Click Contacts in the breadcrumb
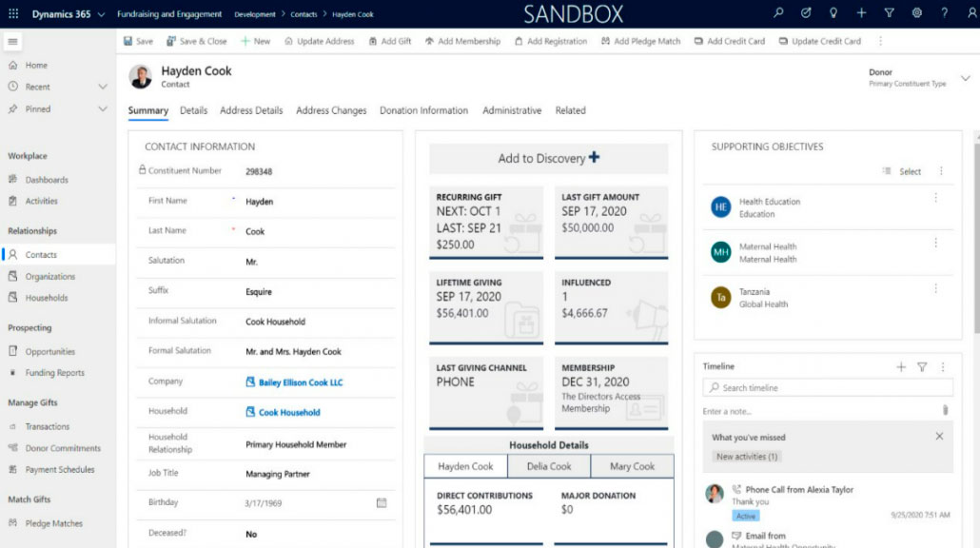 pyautogui.click(x=304, y=14)
